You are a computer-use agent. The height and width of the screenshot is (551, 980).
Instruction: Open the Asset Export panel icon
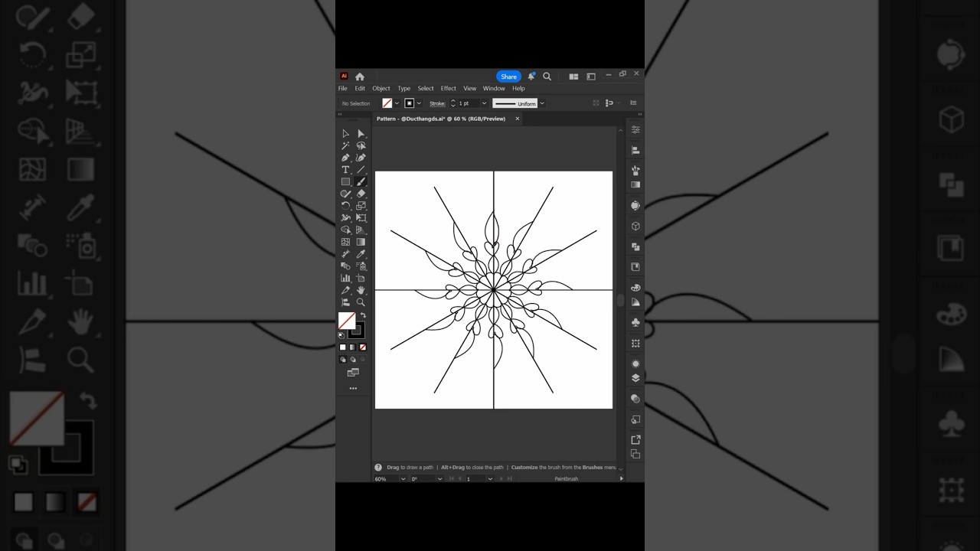coord(635,440)
